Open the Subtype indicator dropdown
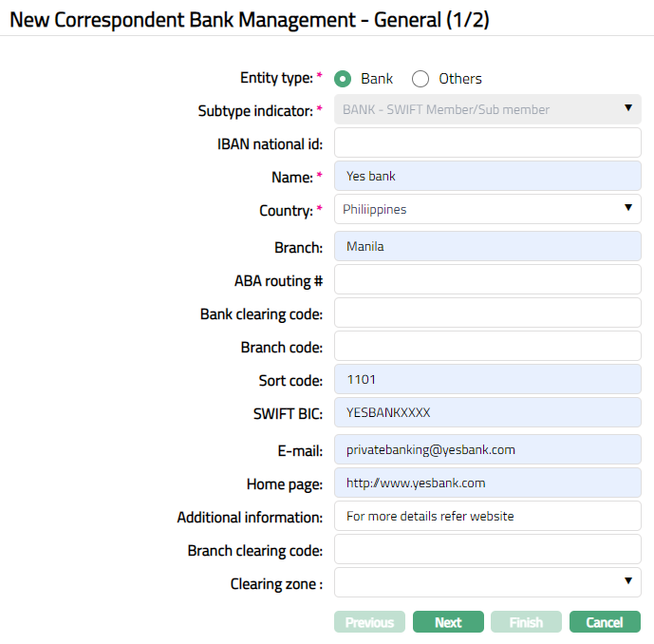This screenshot has width=654, height=644. click(488, 109)
